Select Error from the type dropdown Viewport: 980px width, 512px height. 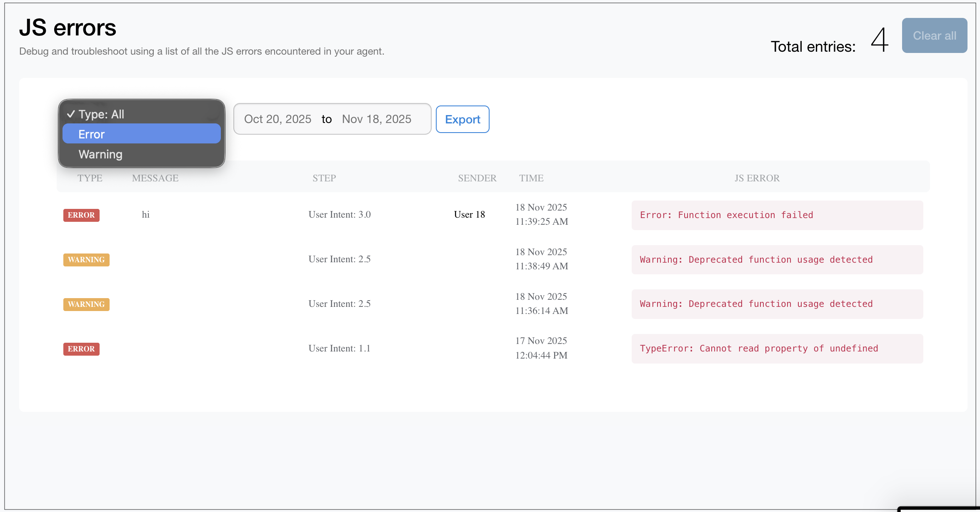coord(141,134)
